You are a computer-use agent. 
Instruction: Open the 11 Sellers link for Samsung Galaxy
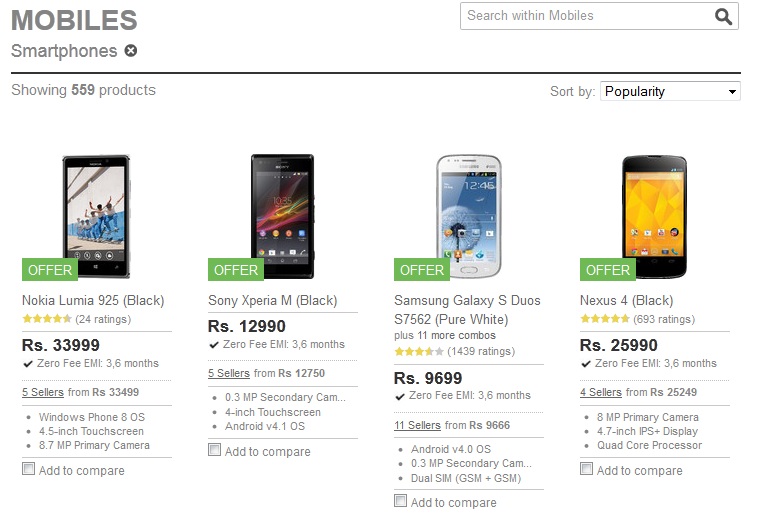(417, 425)
